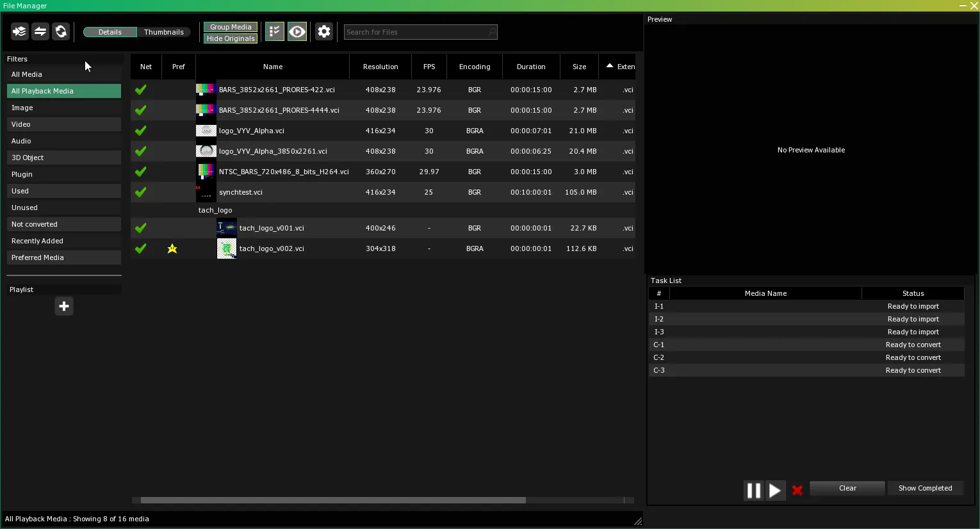The height and width of the screenshot is (529, 980).
Task: Select the Unused filter
Action: [x=64, y=208]
